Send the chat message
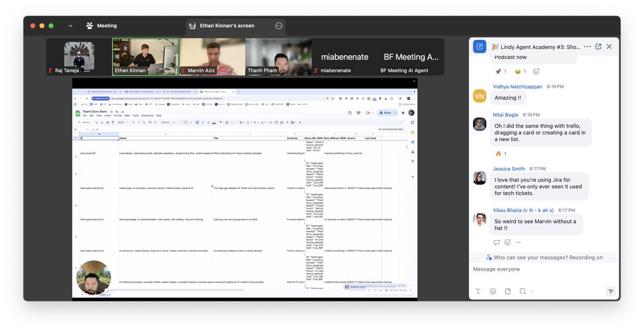Screen dimensions: 644x332 (x=610, y=291)
